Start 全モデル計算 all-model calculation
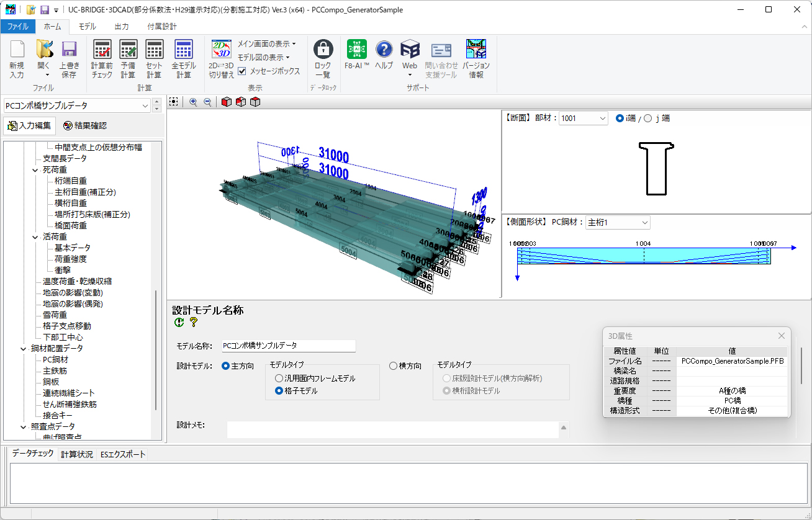 [x=183, y=59]
